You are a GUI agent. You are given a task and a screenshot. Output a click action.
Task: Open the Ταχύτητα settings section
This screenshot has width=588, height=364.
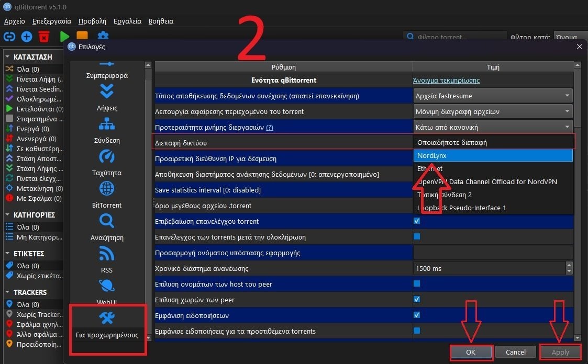click(x=107, y=163)
